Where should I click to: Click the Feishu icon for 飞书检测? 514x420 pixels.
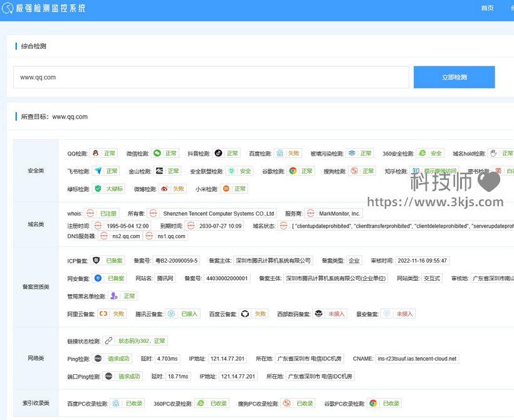click(98, 171)
